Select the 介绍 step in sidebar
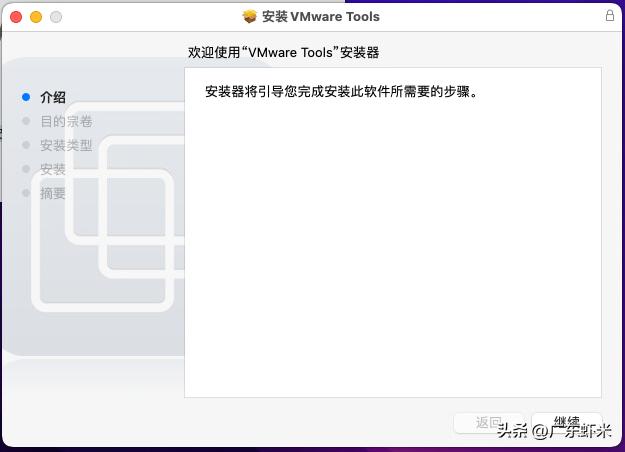The width and height of the screenshot is (625, 452). (53, 97)
